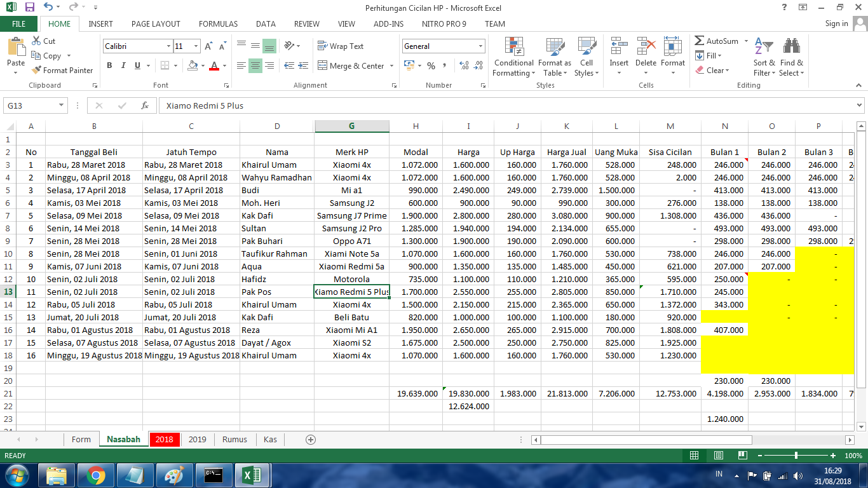The image size is (868, 488).
Task: Open the font size dropdown
Action: pos(196,46)
